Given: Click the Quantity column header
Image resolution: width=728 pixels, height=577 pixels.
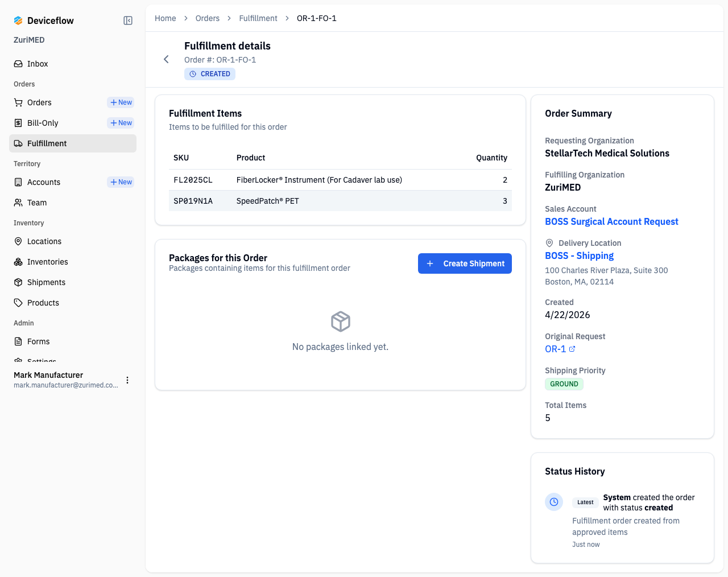Looking at the screenshot, I should click(491, 158).
